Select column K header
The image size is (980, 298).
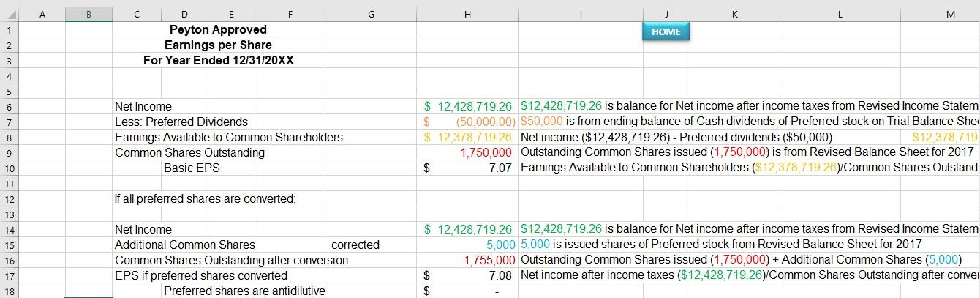coord(734,15)
